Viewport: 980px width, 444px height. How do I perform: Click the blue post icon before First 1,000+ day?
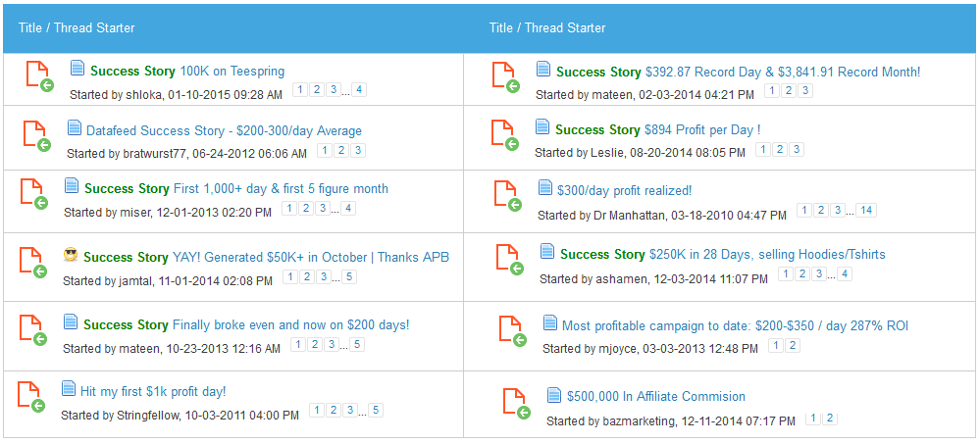(72, 185)
